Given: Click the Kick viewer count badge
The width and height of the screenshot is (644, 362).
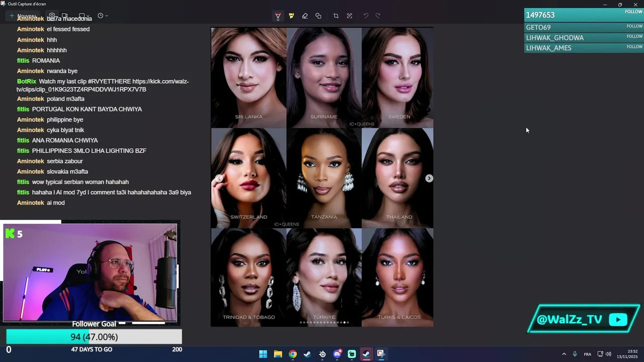Looking at the screenshot, I should 14,234.
